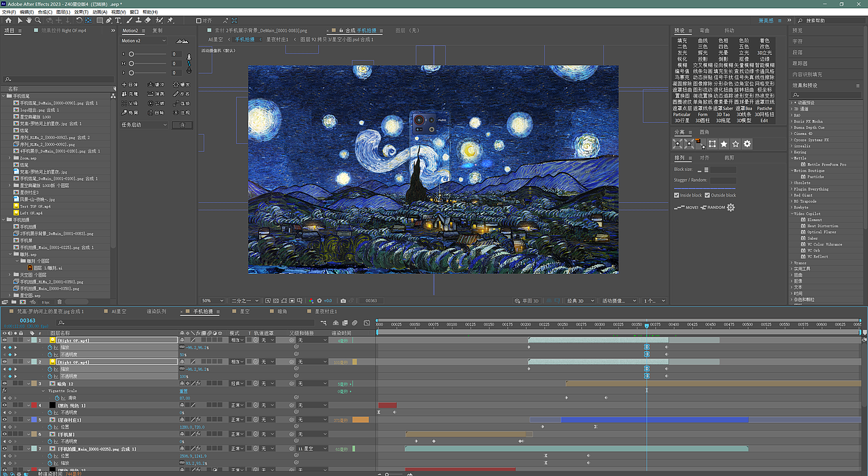Open the 字符 panel on the right

tap(797, 41)
